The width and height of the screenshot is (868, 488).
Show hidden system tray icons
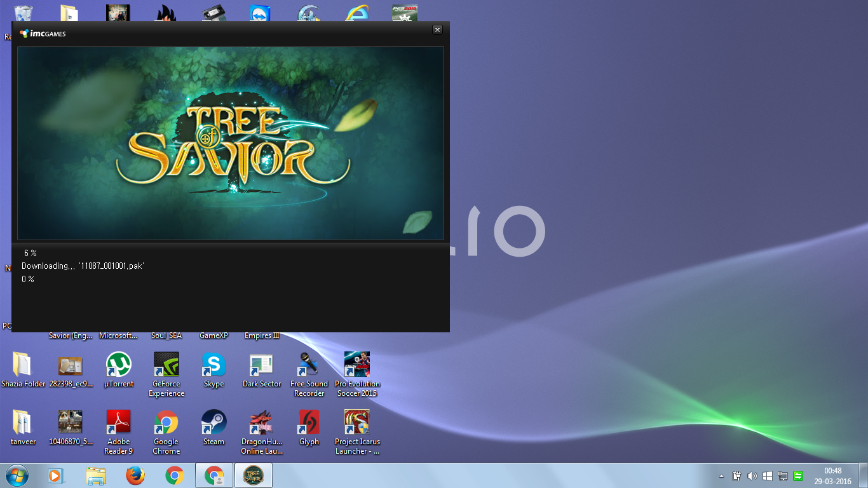point(721,476)
